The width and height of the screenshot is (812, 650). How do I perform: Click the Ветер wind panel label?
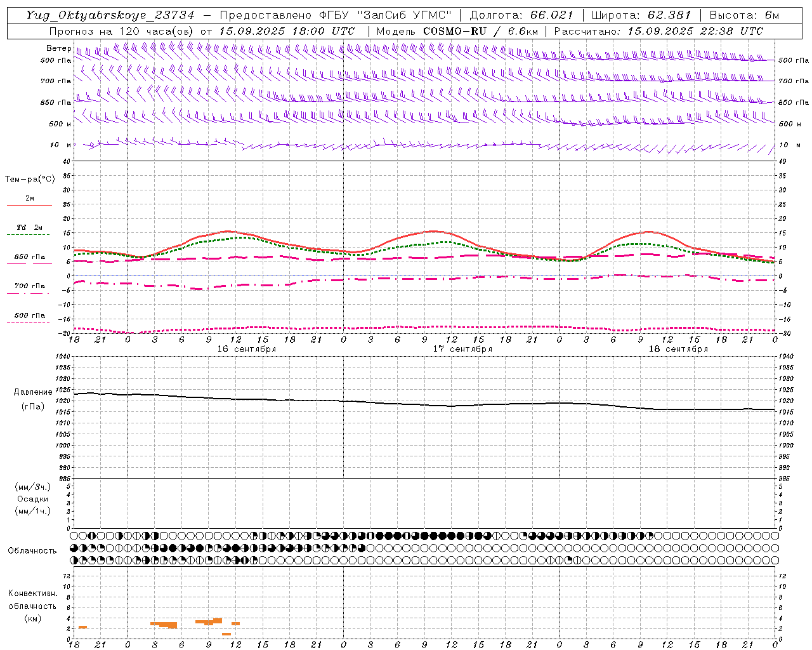point(58,48)
